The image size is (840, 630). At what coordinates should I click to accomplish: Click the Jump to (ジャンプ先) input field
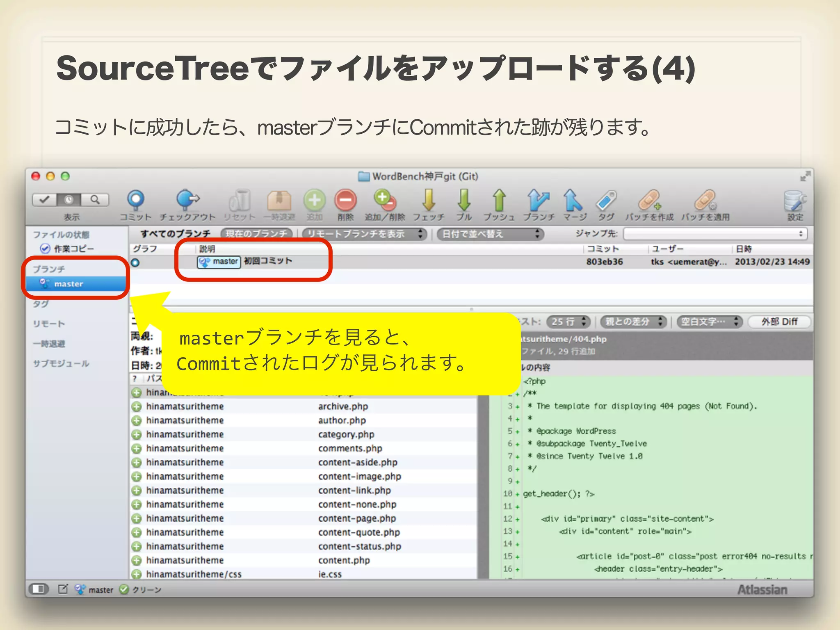coord(714,234)
